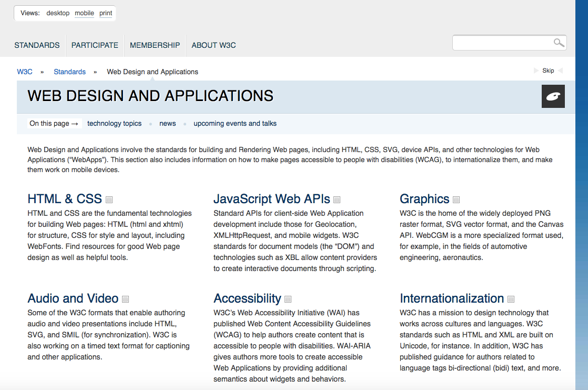Go to the W3C breadcrumb link
The image size is (588, 390).
pos(25,72)
